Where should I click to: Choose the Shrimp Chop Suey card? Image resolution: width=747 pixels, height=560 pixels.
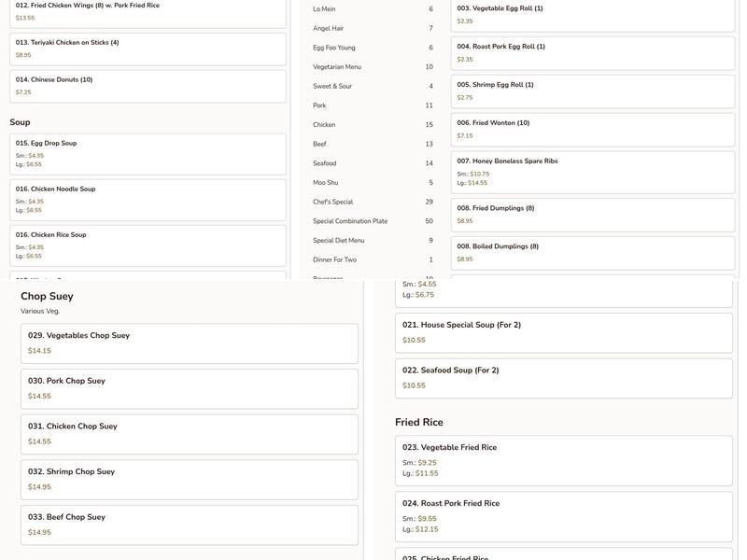[189, 479]
